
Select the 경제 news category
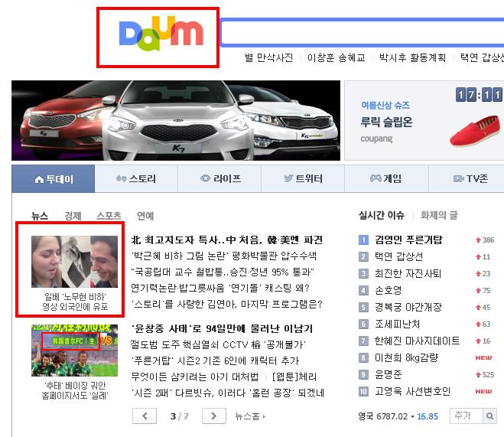coord(73,216)
